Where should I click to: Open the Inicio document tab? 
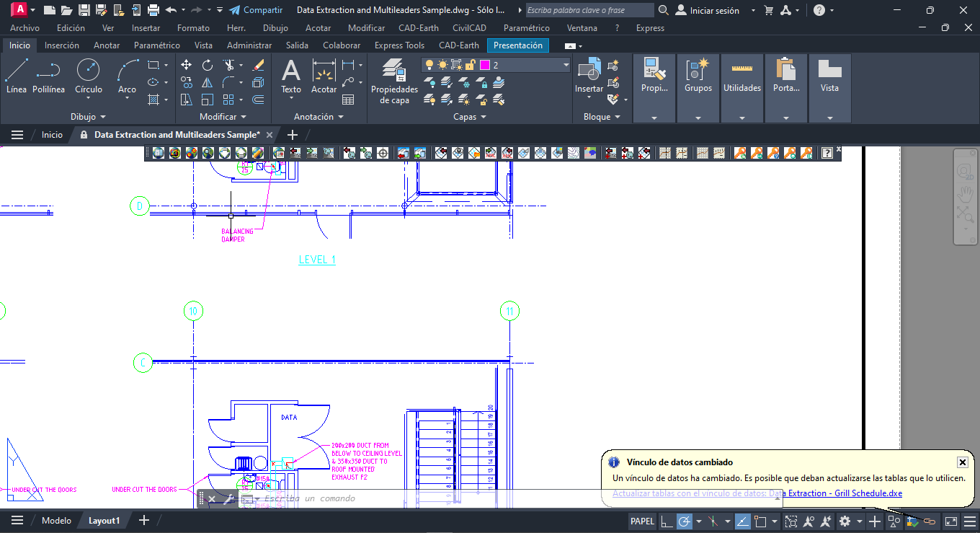point(52,135)
